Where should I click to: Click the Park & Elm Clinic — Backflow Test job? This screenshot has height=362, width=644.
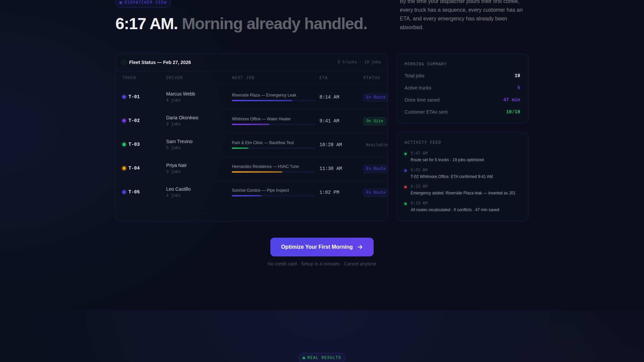pyautogui.click(x=263, y=143)
